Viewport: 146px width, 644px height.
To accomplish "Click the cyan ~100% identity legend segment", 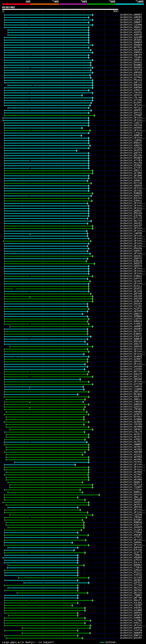I will (x=130, y=4).
